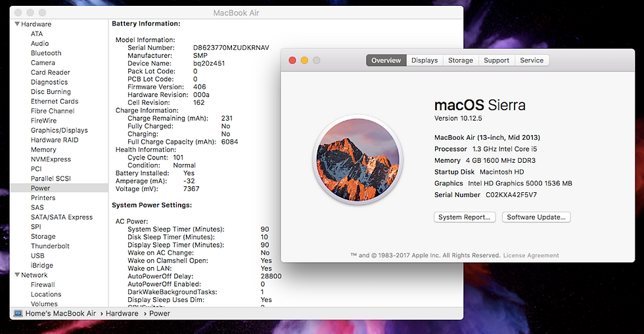Screen dimensions: 644x334
Task: Click the System Report button
Action: 465,217
